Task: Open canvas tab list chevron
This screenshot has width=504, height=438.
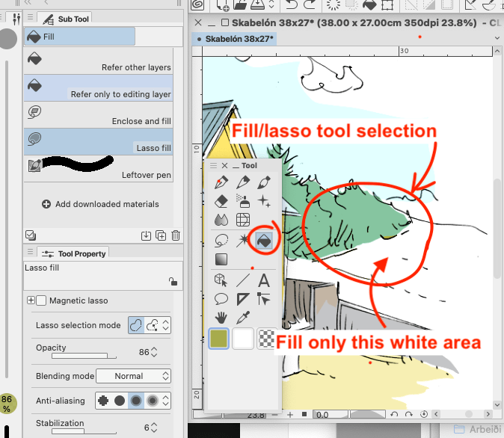Action: pos(497,38)
